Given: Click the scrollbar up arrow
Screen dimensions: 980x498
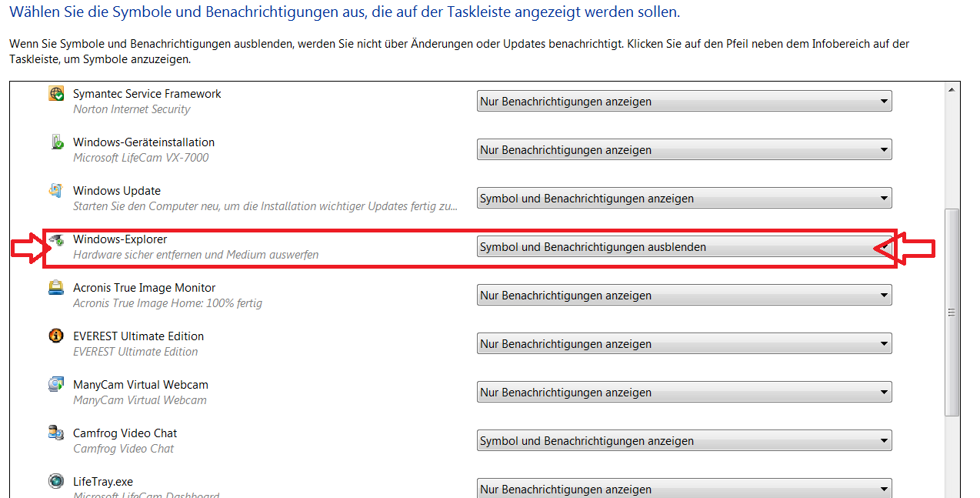Looking at the screenshot, I should coord(952,89).
